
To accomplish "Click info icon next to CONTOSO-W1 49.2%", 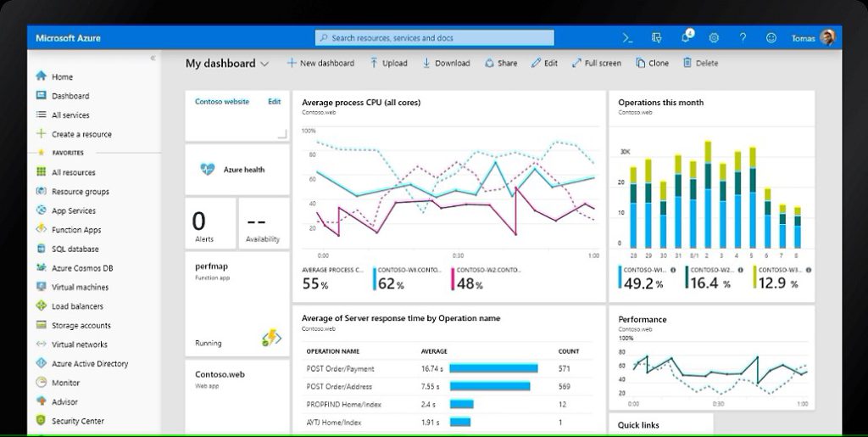I will tap(673, 270).
